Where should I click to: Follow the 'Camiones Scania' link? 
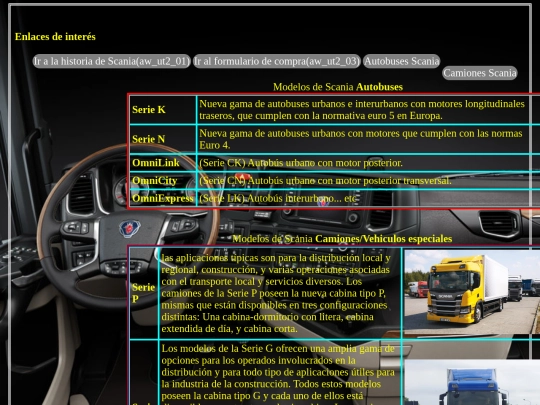tap(480, 73)
